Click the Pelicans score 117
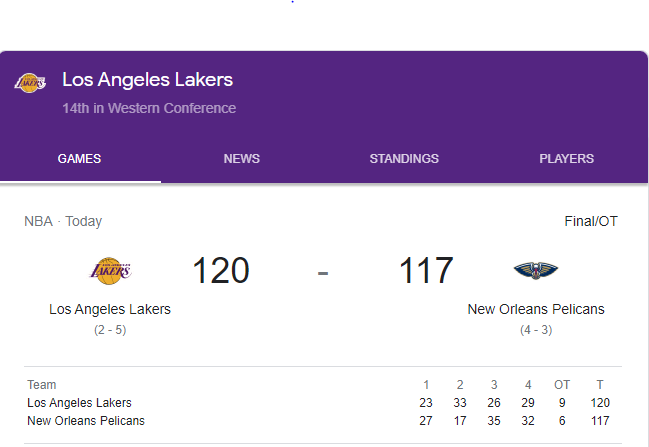The image size is (649, 447). coord(426,271)
